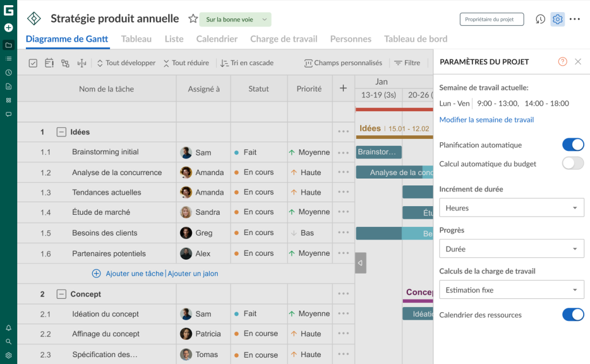Image resolution: width=590 pixels, height=364 pixels.
Task: Open the folder projects icon in the sidebar
Action: point(8,45)
